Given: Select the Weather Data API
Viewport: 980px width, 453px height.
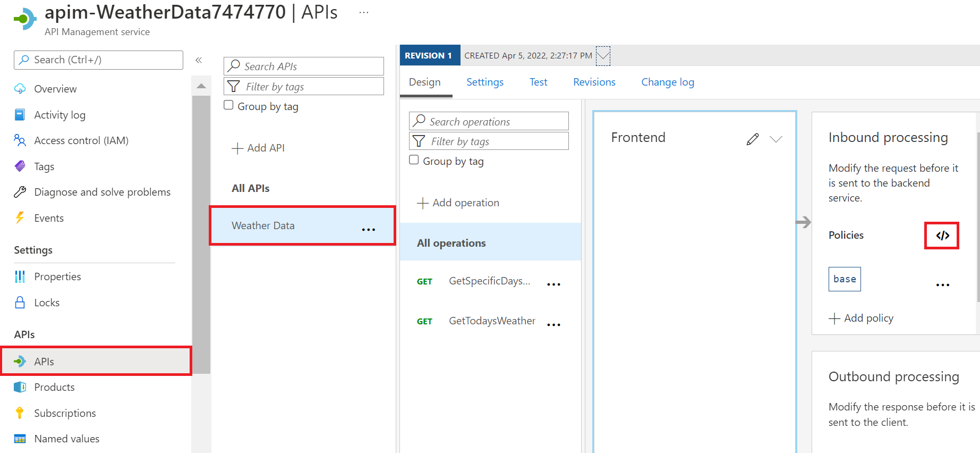Looking at the screenshot, I should click(302, 226).
